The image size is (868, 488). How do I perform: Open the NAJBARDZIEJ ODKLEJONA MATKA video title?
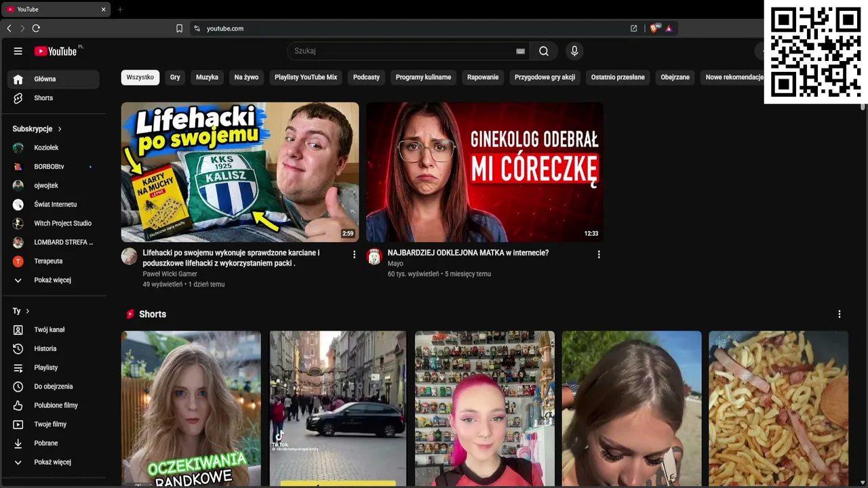pyautogui.click(x=468, y=253)
